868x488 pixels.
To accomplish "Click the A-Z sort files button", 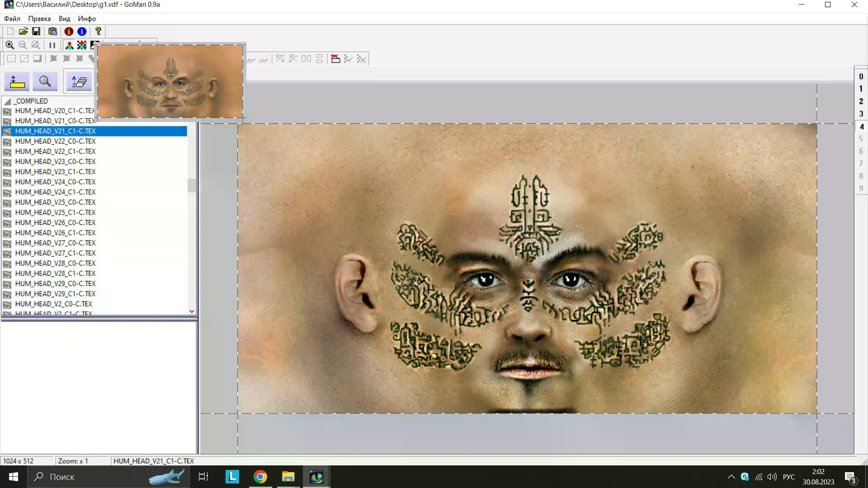I will click(79, 82).
